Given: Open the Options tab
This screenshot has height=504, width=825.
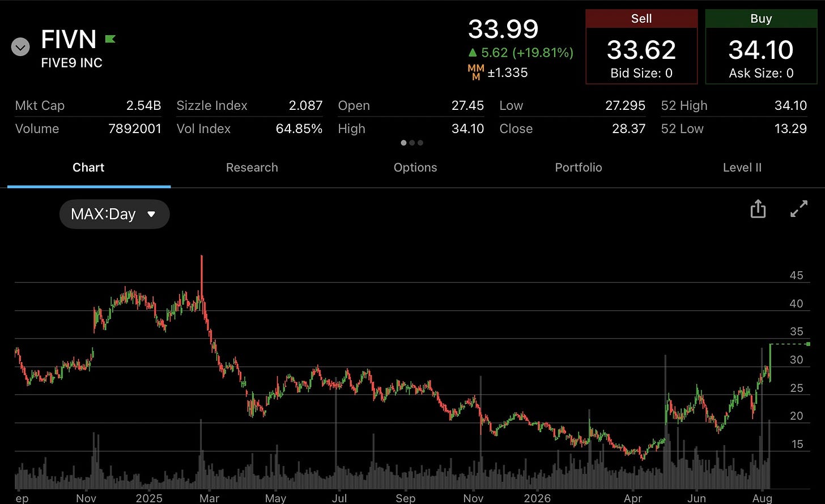Looking at the screenshot, I should click(415, 168).
